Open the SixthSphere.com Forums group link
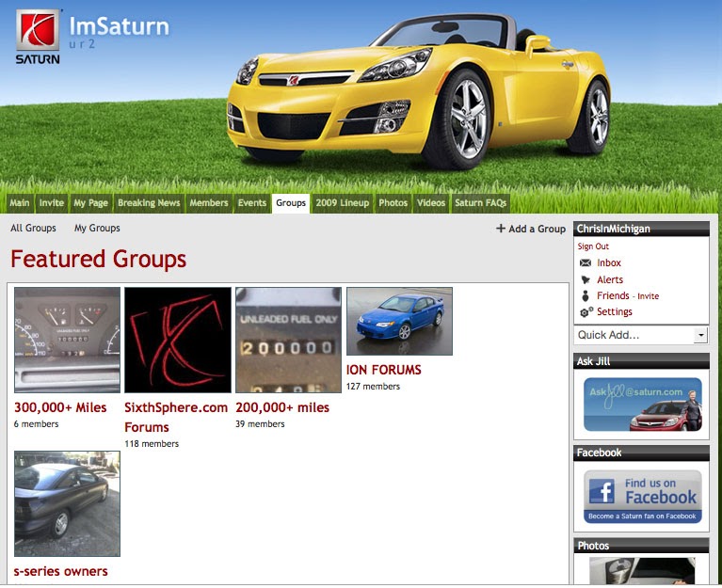Screen dimensions: 722x588 [176, 418]
